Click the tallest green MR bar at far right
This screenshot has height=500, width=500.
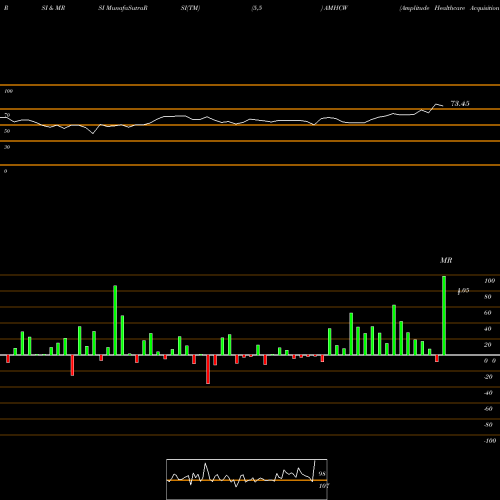(x=444, y=315)
